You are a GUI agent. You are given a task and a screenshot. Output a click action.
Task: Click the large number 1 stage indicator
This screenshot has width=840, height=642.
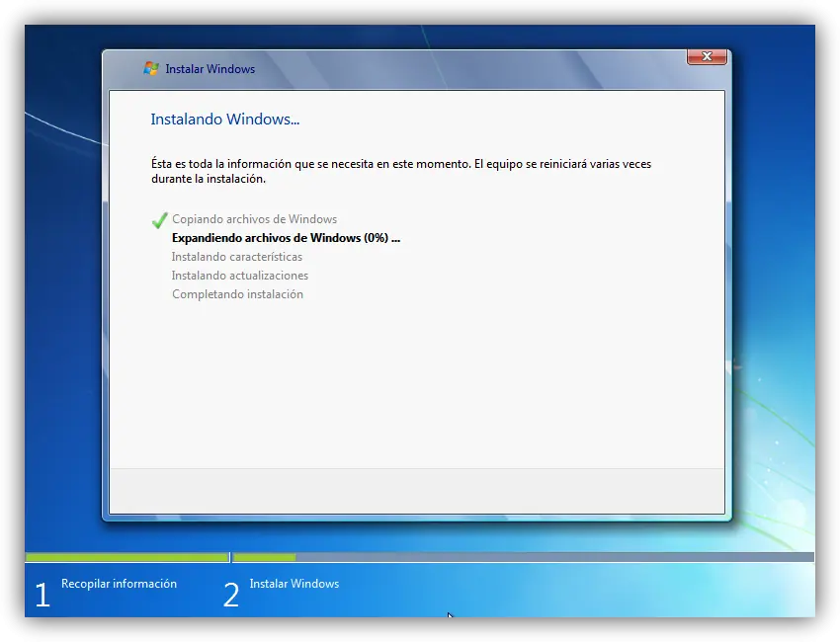point(42,595)
